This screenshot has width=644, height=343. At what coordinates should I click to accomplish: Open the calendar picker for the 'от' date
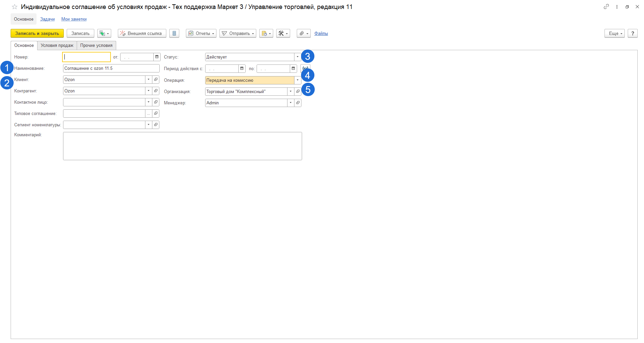(157, 57)
